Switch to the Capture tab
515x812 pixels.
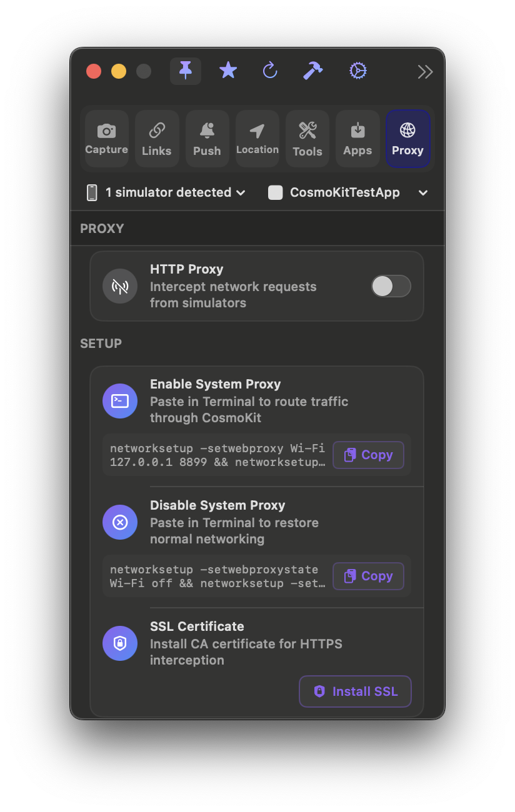[107, 139]
